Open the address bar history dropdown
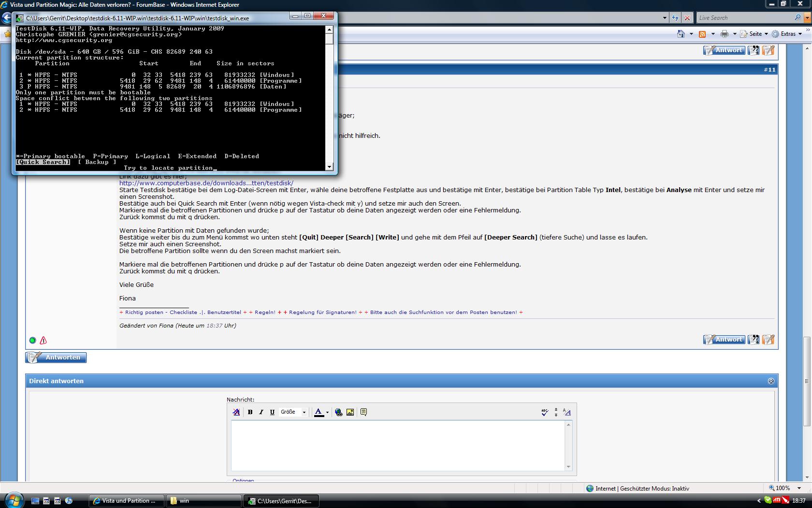 click(665, 18)
